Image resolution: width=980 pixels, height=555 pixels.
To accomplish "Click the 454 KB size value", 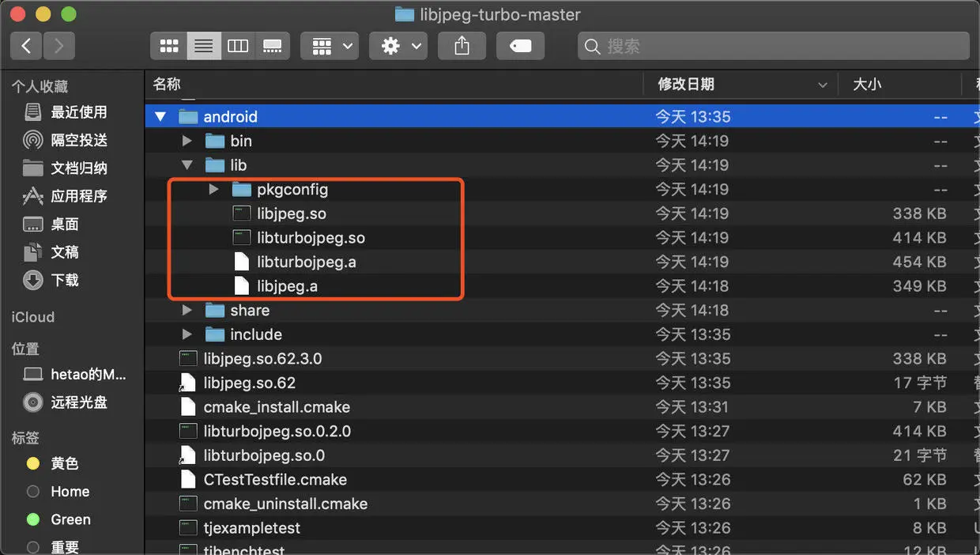I will (x=920, y=262).
